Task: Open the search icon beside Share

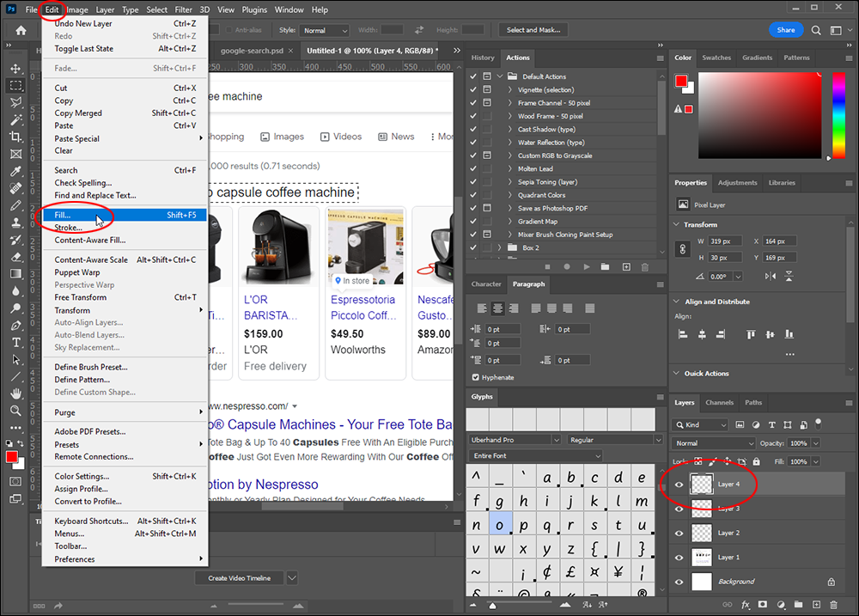Action: tap(816, 30)
